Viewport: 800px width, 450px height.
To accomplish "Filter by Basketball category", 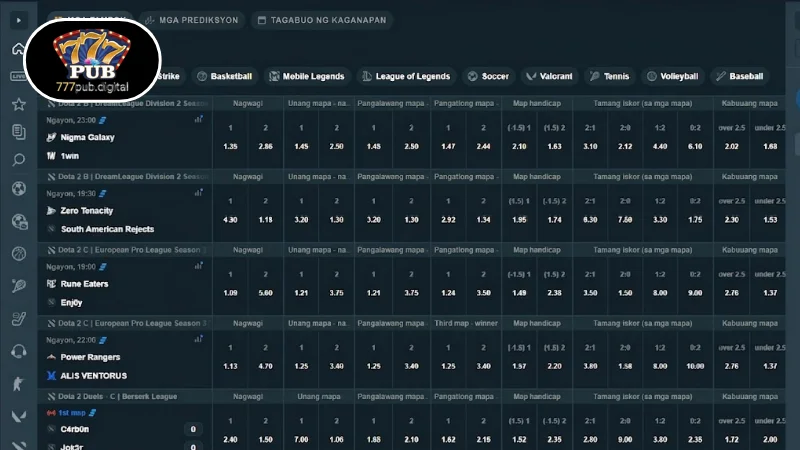I will coord(225,77).
